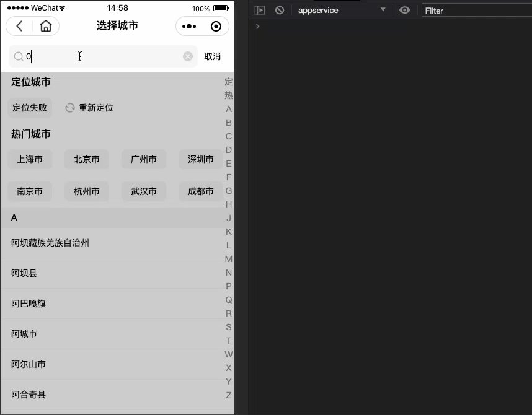Click the capsule target circle icon
Image resolution: width=532 pixels, height=415 pixels.
tap(216, 26)
